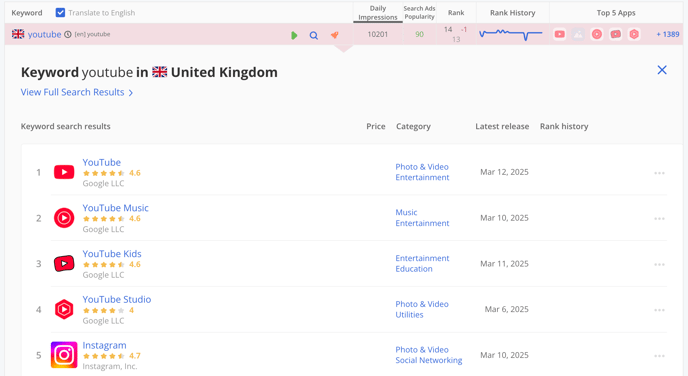Viewport: 688px width, 376px height.
Task: Sort by Search Ads Popularity column
Action: [419, 13]
